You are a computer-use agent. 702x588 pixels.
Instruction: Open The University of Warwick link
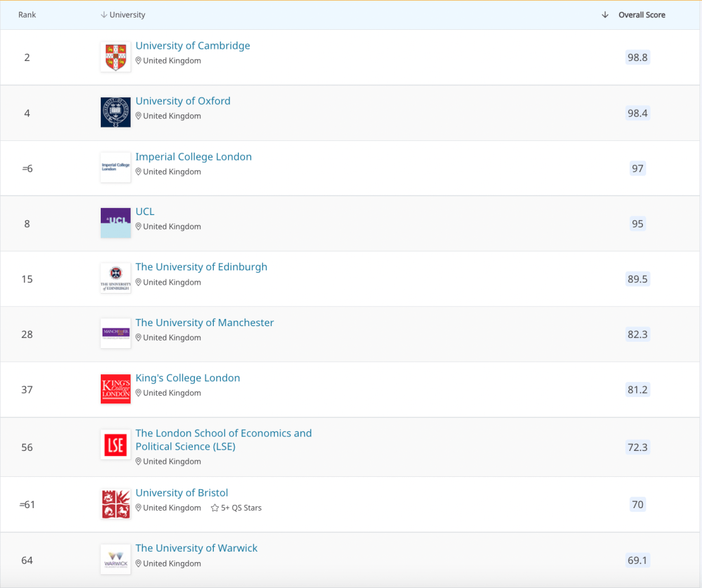(x=196, y=548)
